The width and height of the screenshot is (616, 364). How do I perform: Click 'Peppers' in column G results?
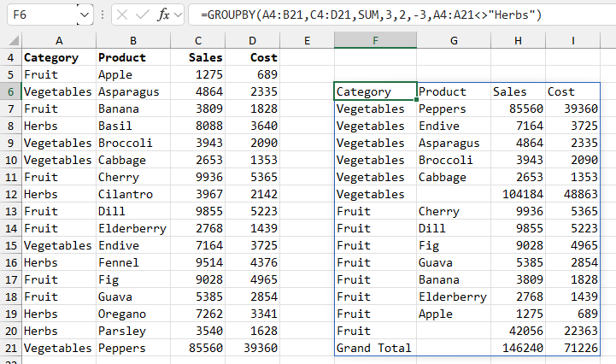coord(454,109)
